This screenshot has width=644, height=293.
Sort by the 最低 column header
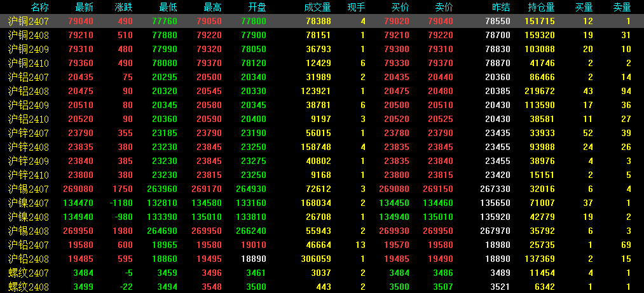(168, 7)
